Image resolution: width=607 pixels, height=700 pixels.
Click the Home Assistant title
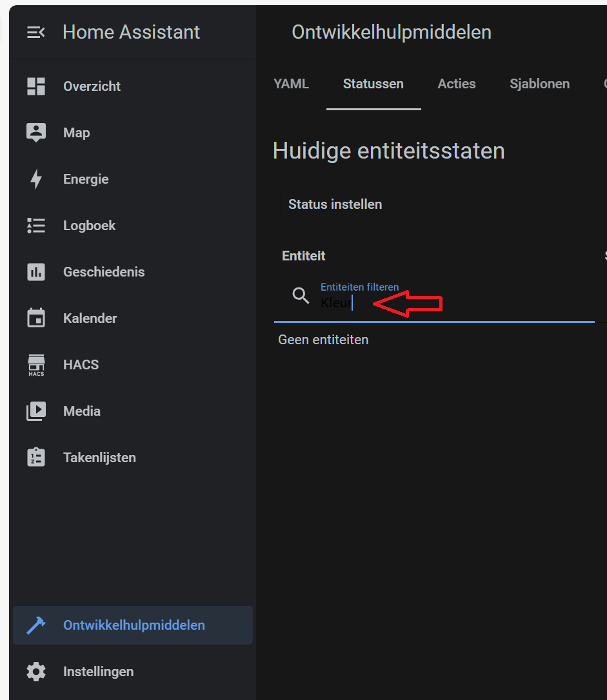(x=132, y=32)
